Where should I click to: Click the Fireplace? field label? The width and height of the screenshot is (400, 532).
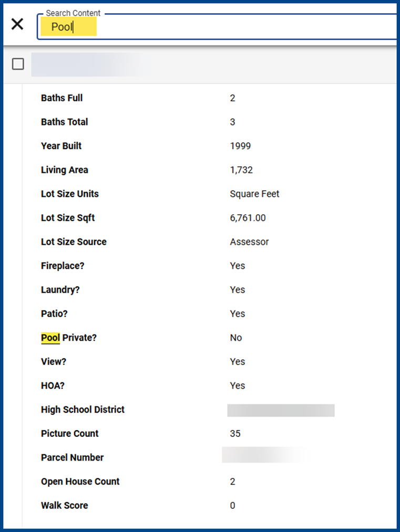click(x=63, y=266)
